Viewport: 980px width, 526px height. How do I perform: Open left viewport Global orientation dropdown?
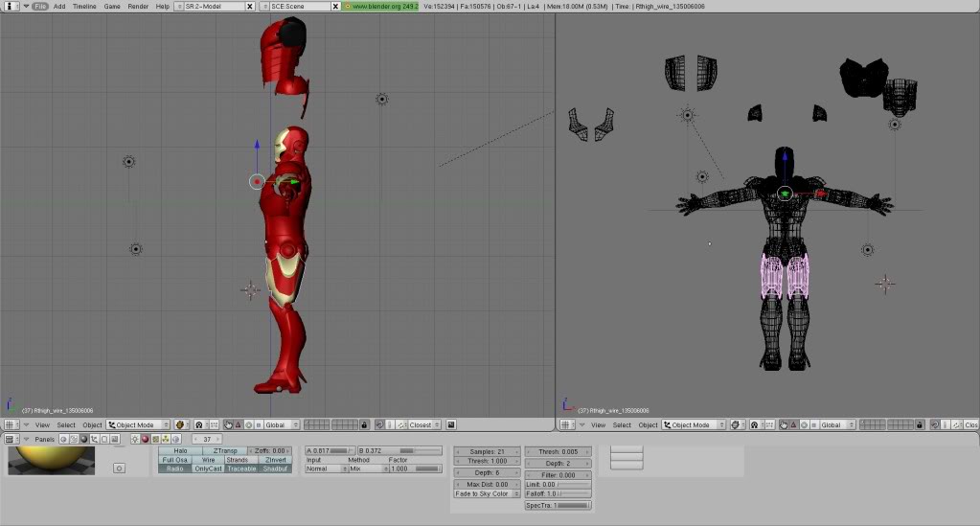(282, 424)
